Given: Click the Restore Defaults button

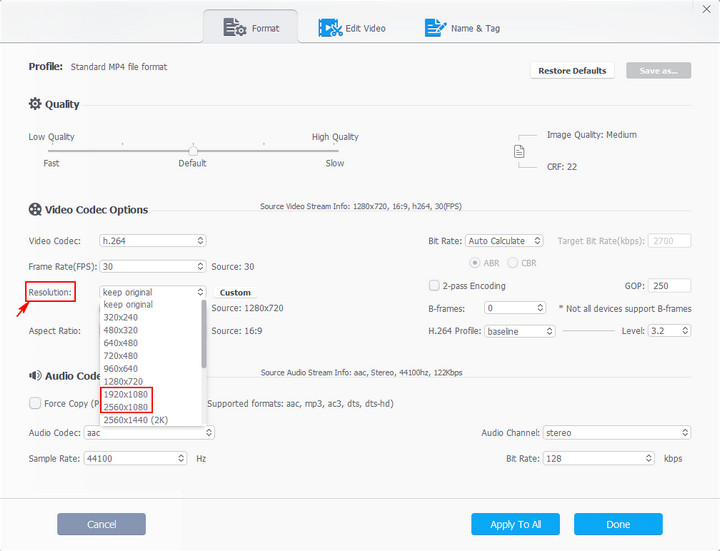Looking at the screenshot, I should point(572,71).
